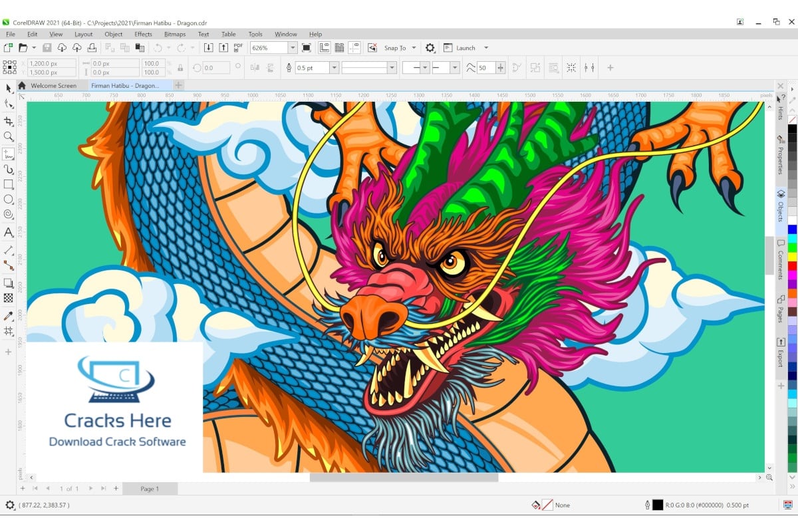
Task: Click the Import arrow icon
Action: [x=208, y=48]
